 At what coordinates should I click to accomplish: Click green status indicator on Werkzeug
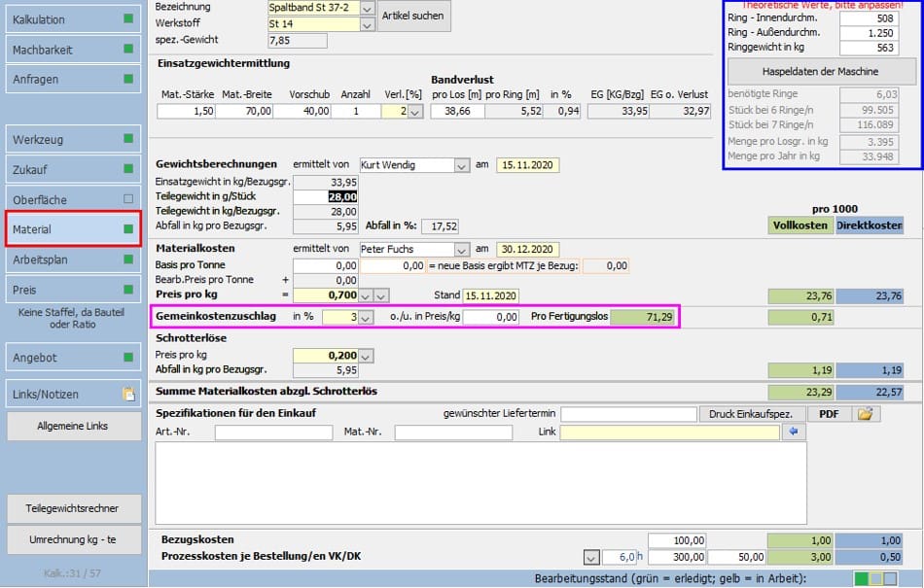point(128,140)
